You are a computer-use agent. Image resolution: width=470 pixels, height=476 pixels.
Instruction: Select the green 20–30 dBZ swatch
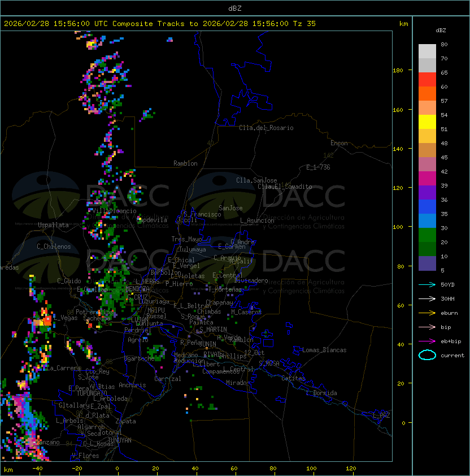427,235
